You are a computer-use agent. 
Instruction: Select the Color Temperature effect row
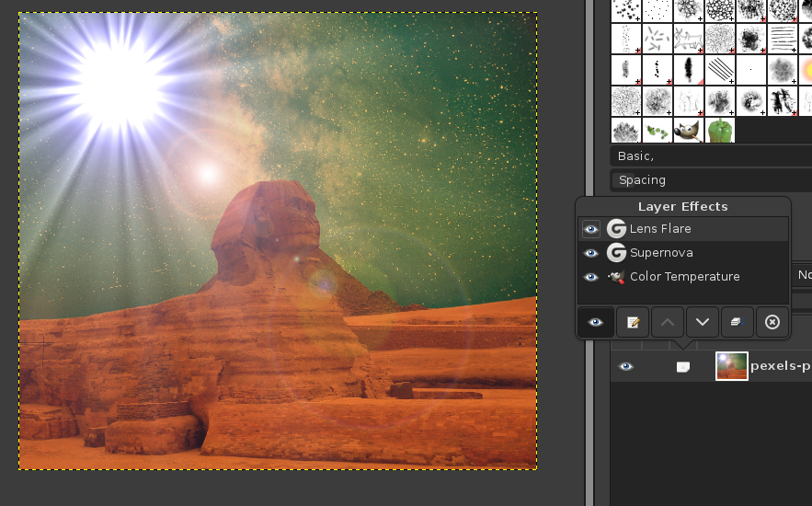pos(683,277)
